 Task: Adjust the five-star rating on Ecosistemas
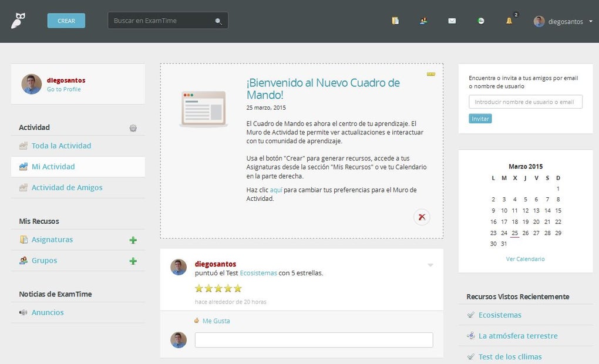[218, 288]
